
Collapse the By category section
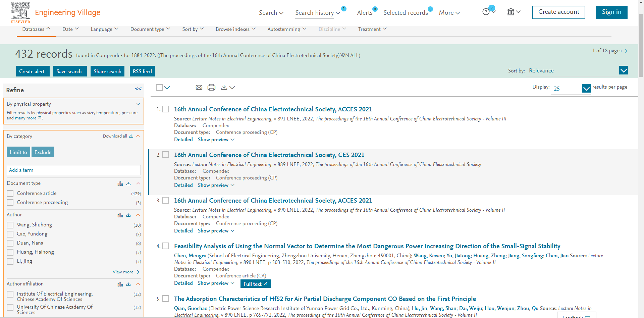pyautogui.click(x=138, y=136)
